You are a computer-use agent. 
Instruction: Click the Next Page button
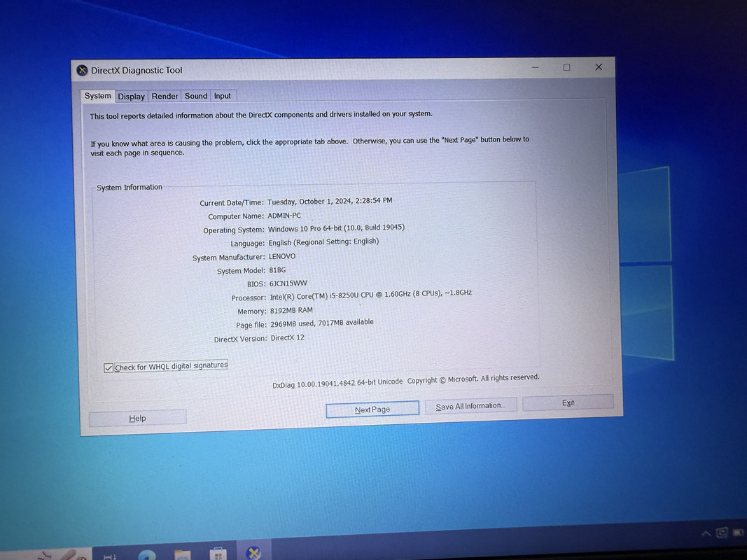pyautogui.click(x=372, y=409)
